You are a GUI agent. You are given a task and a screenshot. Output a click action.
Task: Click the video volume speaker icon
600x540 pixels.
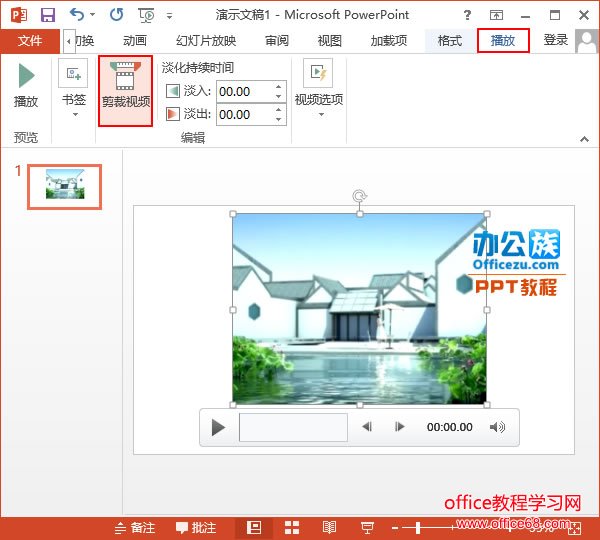497,427
